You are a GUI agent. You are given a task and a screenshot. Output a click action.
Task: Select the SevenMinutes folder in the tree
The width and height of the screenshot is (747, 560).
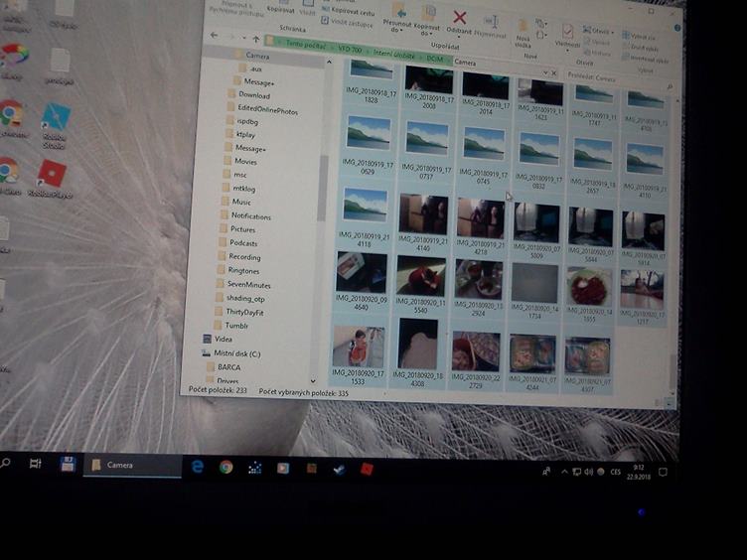(x=248, y=284)
